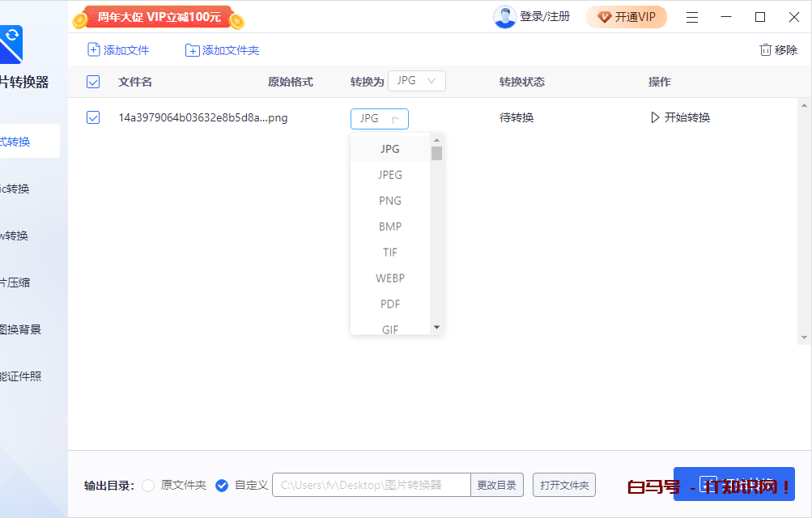This screenshot has width=812, height=518.
Task: Click the open folder button
Action: point(563,486)
